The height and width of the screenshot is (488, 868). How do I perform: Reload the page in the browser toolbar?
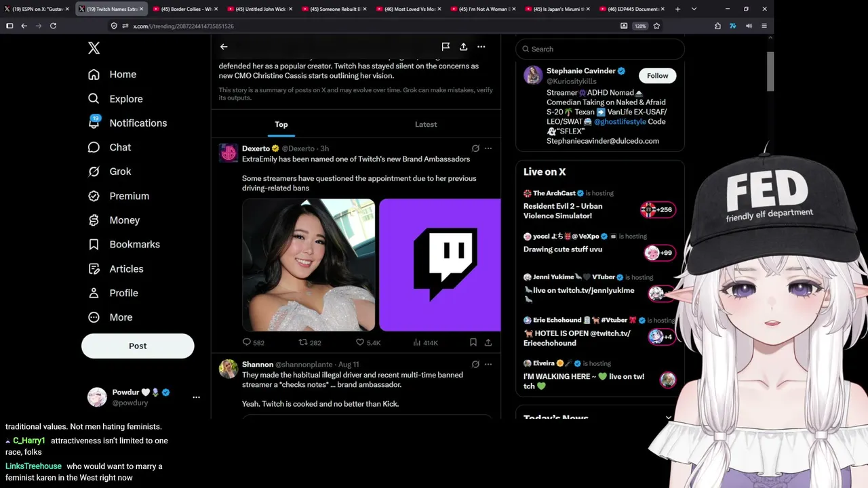(53, 26)
